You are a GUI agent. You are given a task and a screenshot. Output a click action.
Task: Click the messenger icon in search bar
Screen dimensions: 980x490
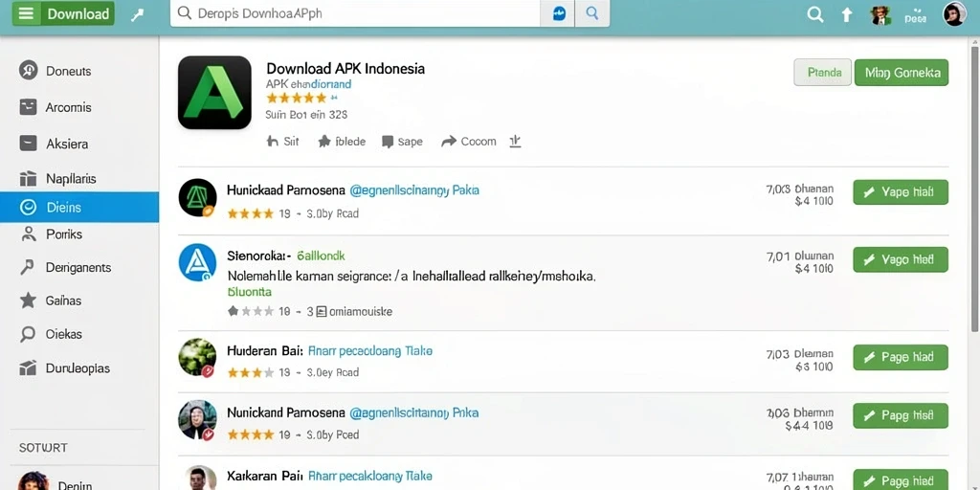pos(559,13)
